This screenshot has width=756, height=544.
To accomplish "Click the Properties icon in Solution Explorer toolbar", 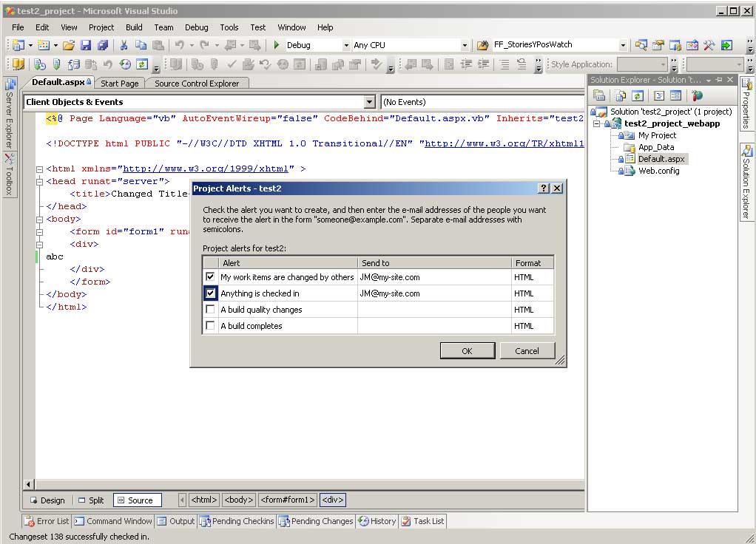I will (599, 95).
